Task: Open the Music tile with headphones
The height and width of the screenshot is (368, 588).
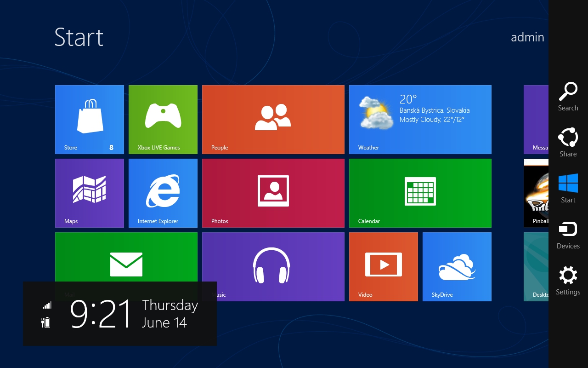Action: point(273,267)
